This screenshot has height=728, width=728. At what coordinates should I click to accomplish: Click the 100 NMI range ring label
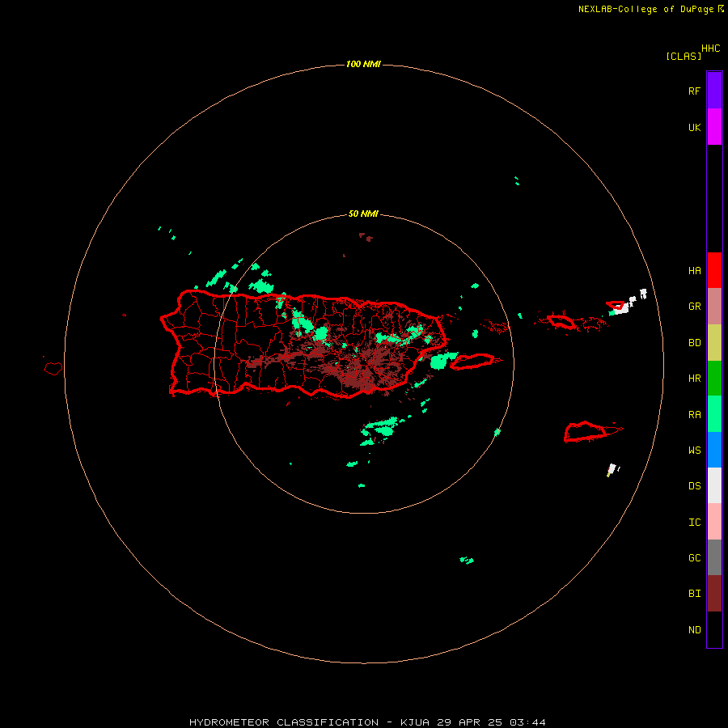[363, 64]
